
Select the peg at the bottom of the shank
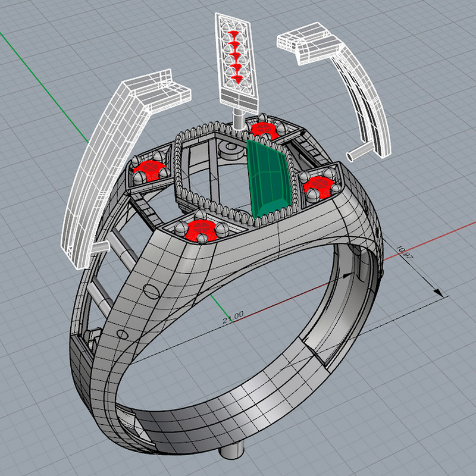pos(232,452)
